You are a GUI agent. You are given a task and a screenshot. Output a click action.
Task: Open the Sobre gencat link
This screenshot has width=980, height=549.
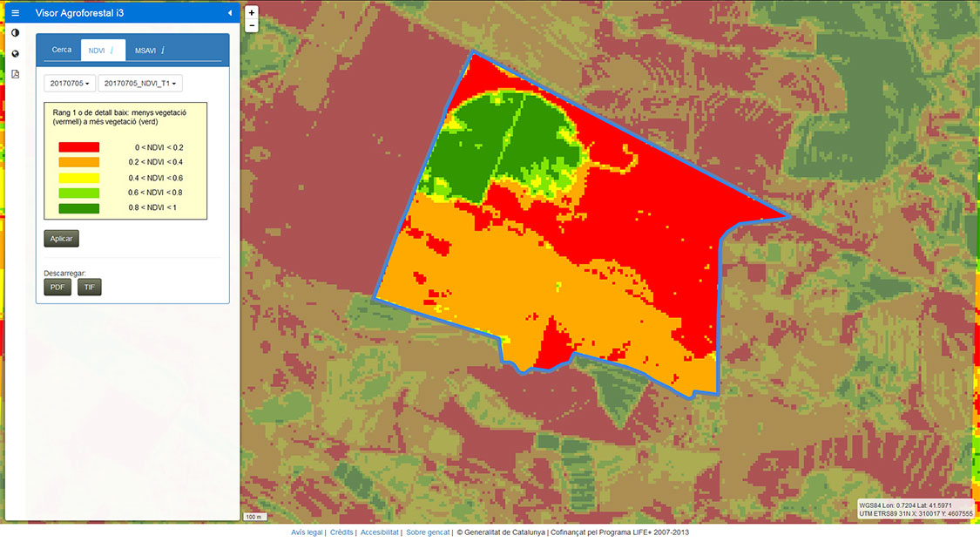coord(428,532)
